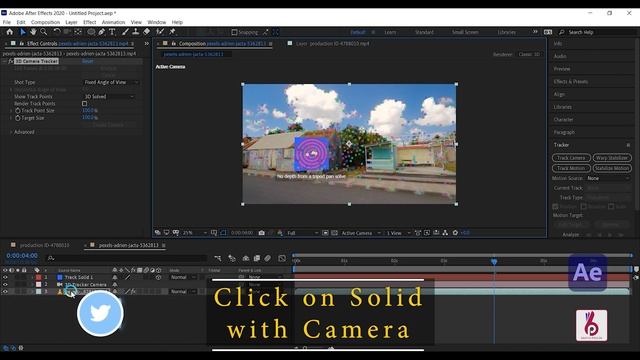
Task: Click the Warp Stabilizer button
Action: 612,158
